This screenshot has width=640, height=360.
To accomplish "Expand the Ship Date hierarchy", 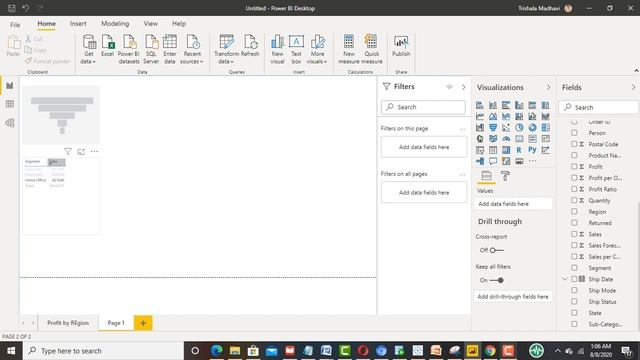I will point(565,279).
